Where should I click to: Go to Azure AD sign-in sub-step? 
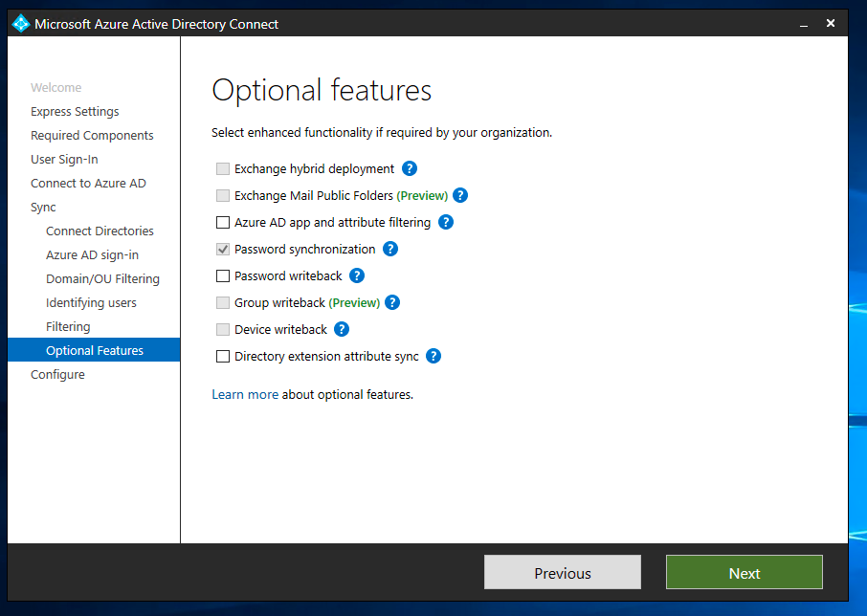[92, 254]
